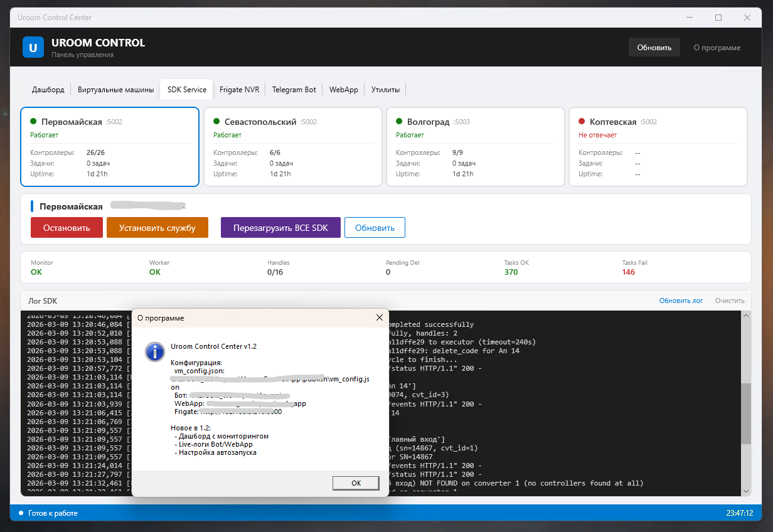
Task: Click the info icon in About dialog
Action: [154, 351]
